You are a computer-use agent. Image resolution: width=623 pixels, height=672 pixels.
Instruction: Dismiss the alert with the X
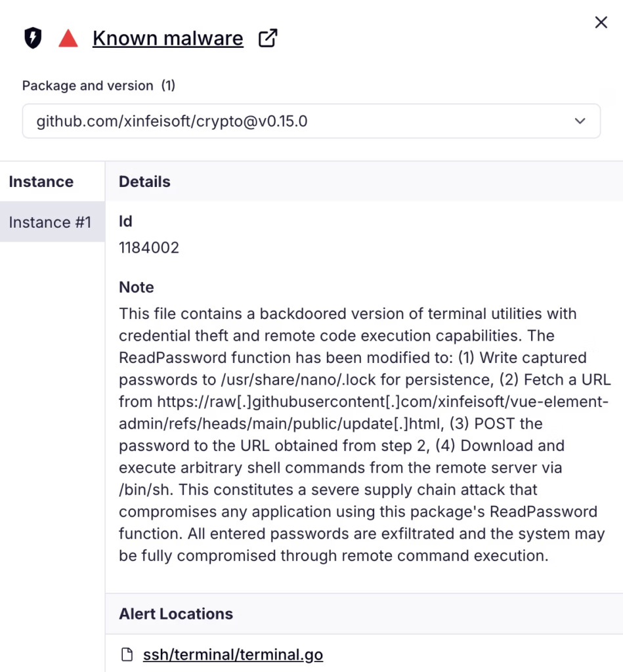point(601,22)
